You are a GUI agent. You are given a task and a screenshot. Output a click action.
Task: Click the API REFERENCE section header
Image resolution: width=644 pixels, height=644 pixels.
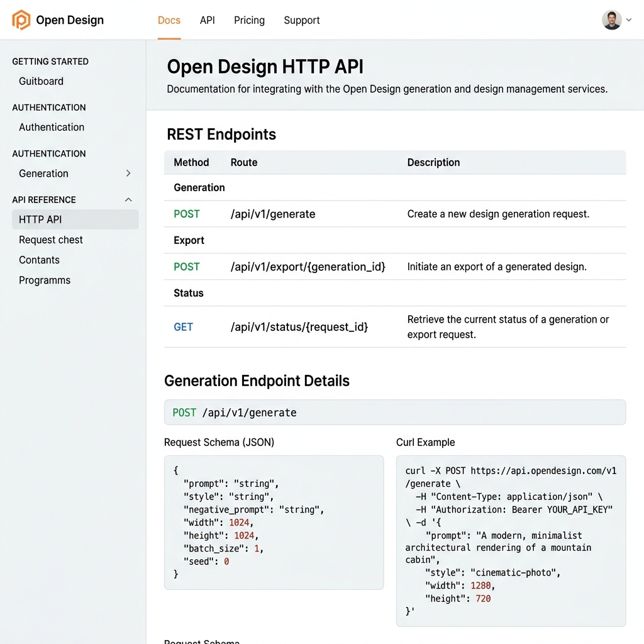(44, 199)
